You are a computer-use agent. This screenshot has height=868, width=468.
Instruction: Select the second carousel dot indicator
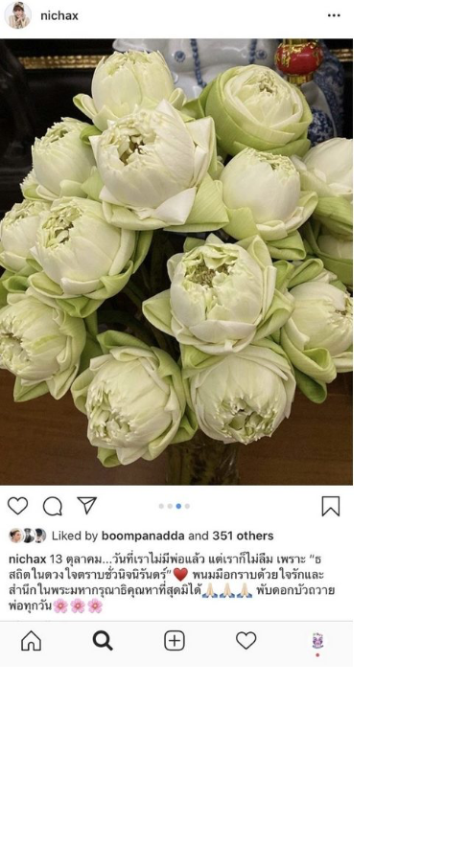(x=170, y=506)
